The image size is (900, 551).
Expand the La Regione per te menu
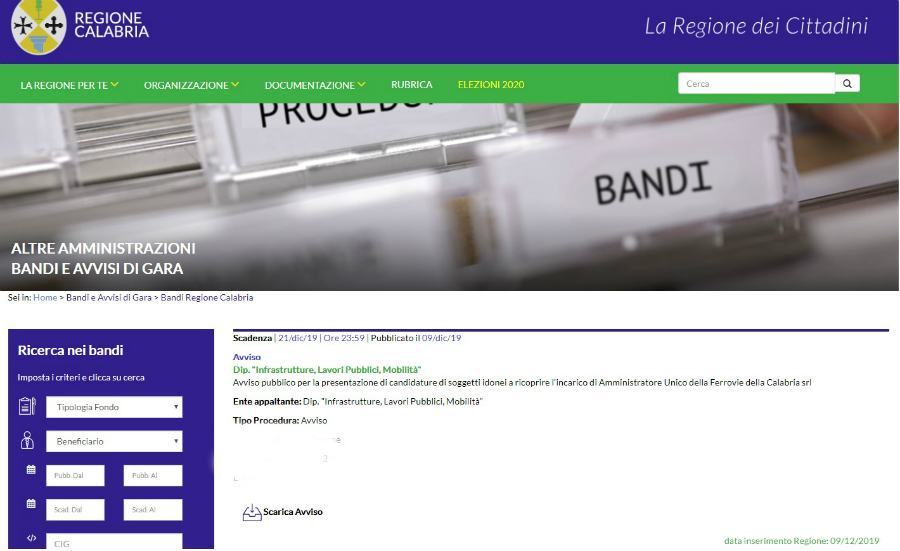(x=69, y=85)
